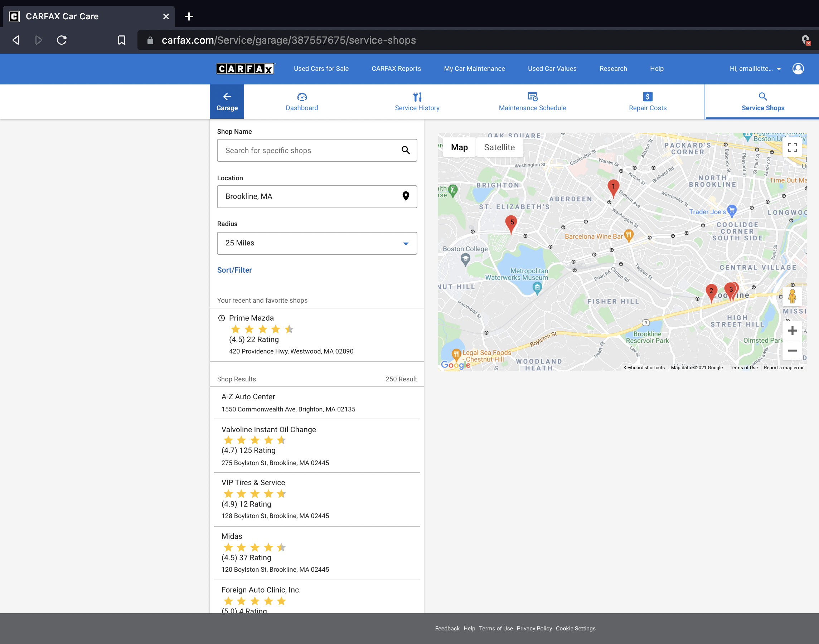The image size is (819, 644).
Task: Click the Help footer link
Action: point(469,629)
